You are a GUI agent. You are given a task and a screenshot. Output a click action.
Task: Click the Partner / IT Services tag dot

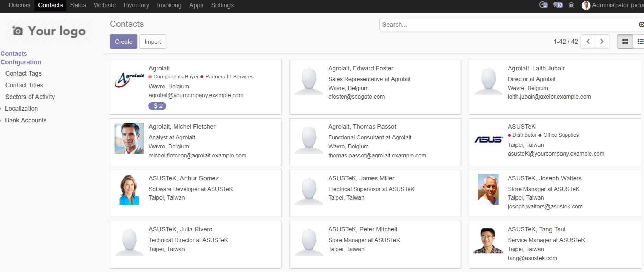pos(202,77)
